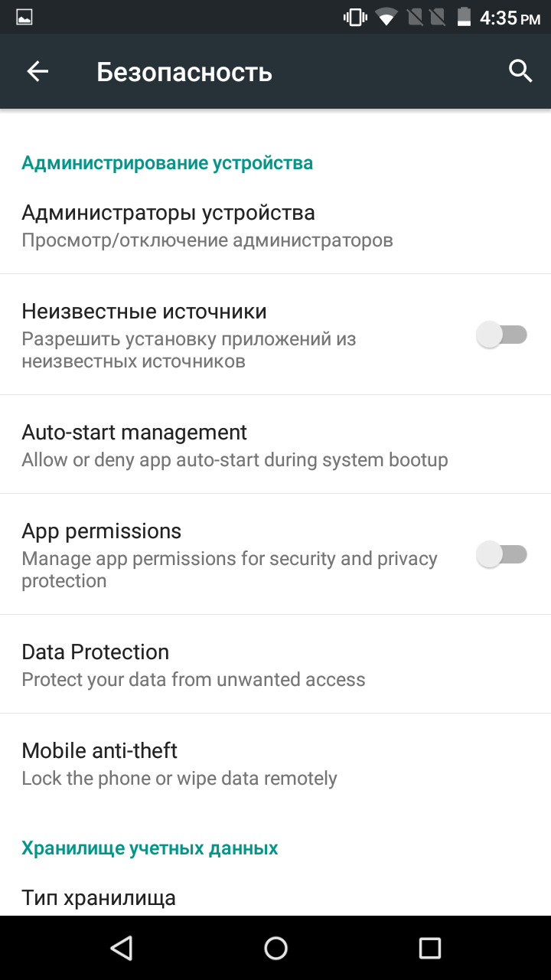Tap the vibrate mode status icon
This screenshot has width=551, height=980.
(355, 17)
